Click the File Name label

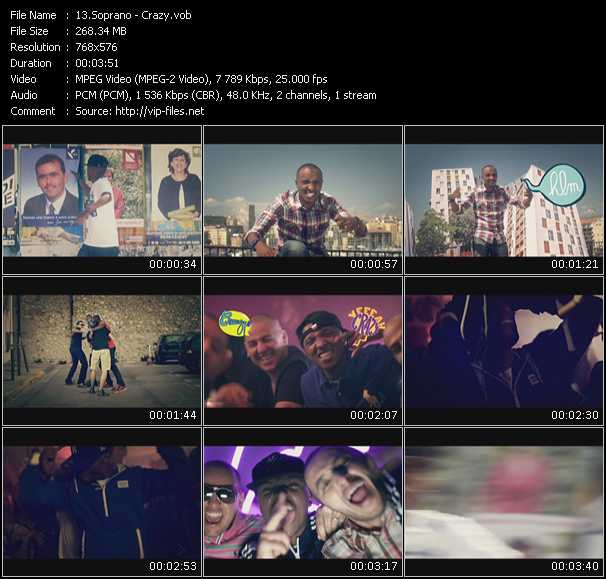[33, 15]
